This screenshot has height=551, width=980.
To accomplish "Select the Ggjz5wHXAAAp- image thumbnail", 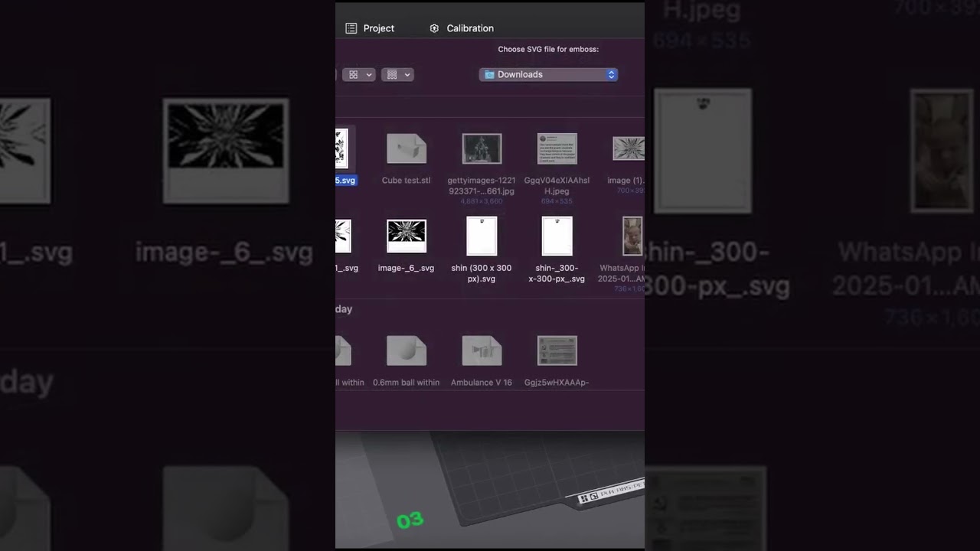I will click(x=557, y=350).
